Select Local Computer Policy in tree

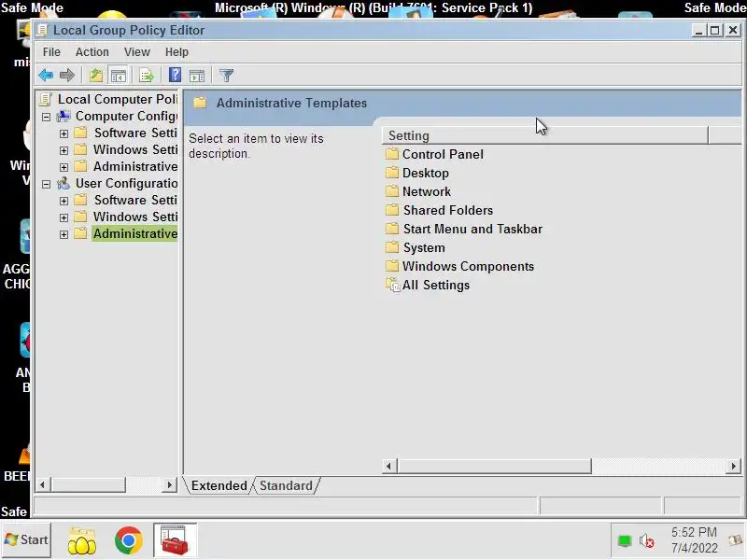(x=118, y=99)
